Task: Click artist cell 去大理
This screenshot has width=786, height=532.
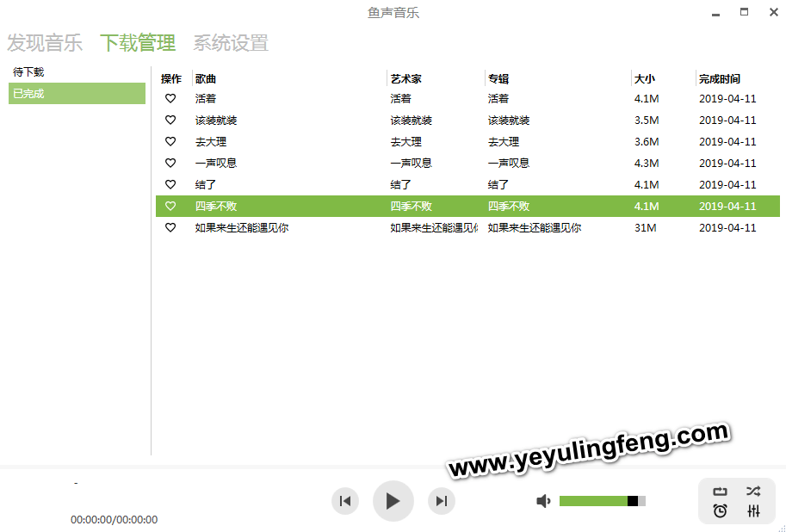Action: pos(406,142)
